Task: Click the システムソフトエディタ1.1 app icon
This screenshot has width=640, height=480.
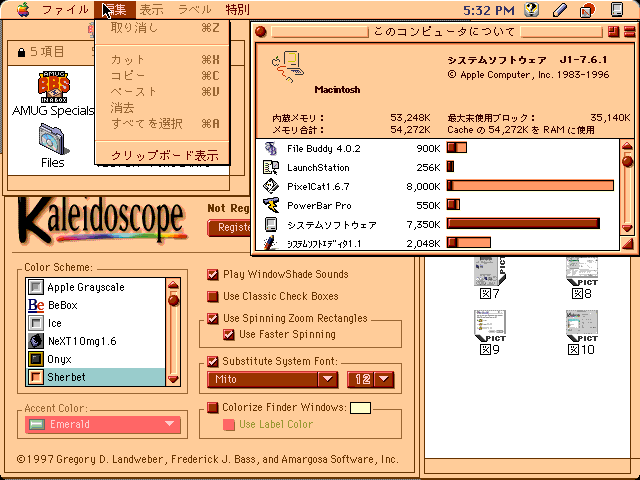Action: pyautogui.click(x=270, y=242)
